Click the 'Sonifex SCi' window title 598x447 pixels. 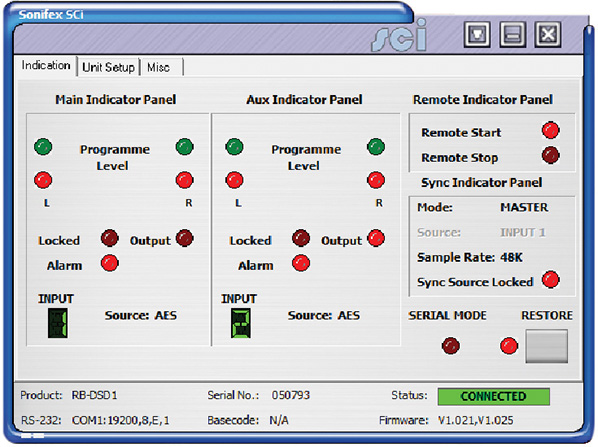pos(51,14)
